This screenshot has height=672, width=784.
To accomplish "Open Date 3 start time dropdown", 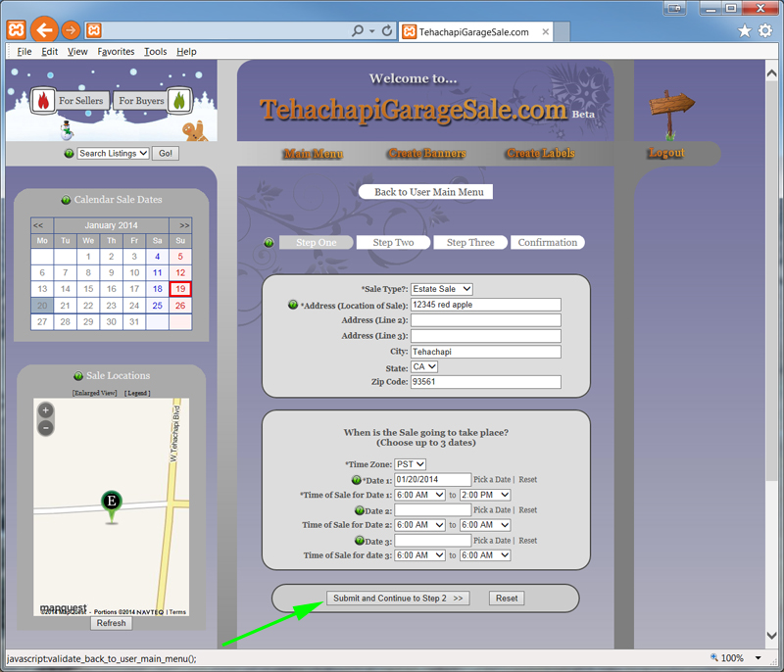I will pos(420,555).
